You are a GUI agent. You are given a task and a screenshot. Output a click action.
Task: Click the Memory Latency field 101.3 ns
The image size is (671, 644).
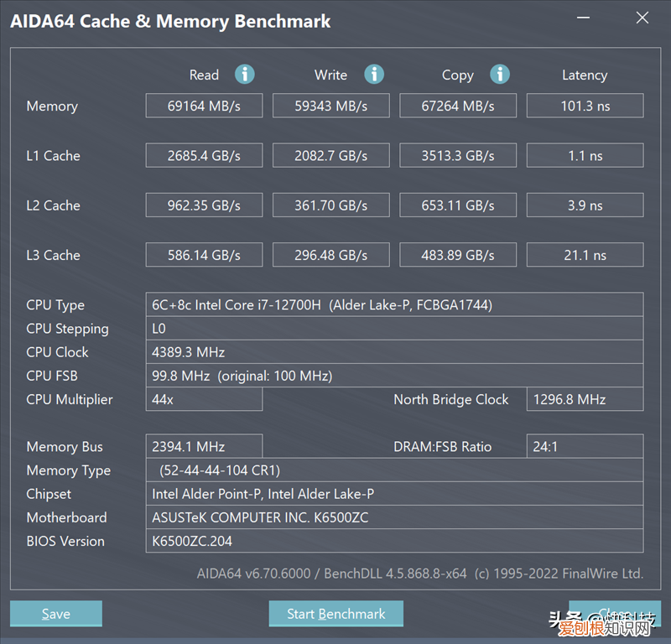click(585, 106)
